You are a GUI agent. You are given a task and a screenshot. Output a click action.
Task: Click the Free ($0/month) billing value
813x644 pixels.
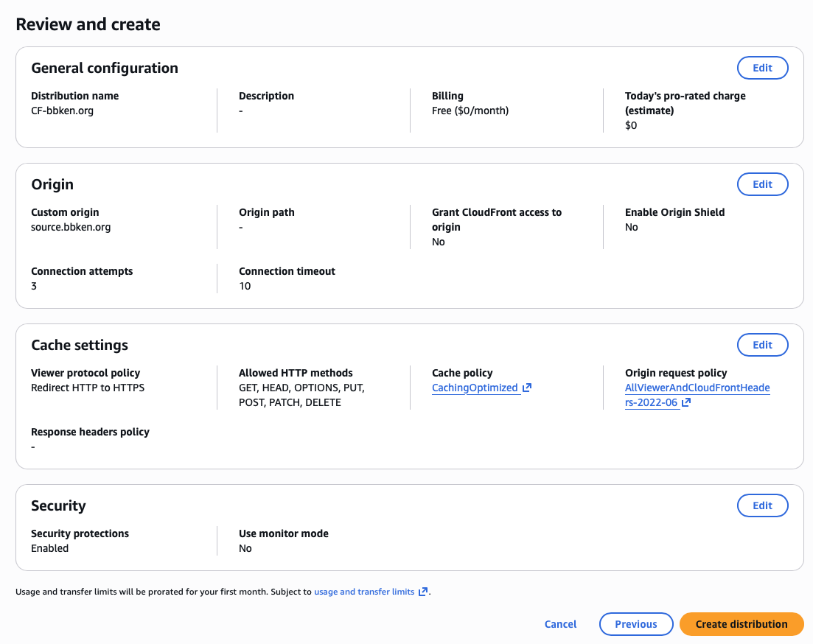(x=470, y=111)
